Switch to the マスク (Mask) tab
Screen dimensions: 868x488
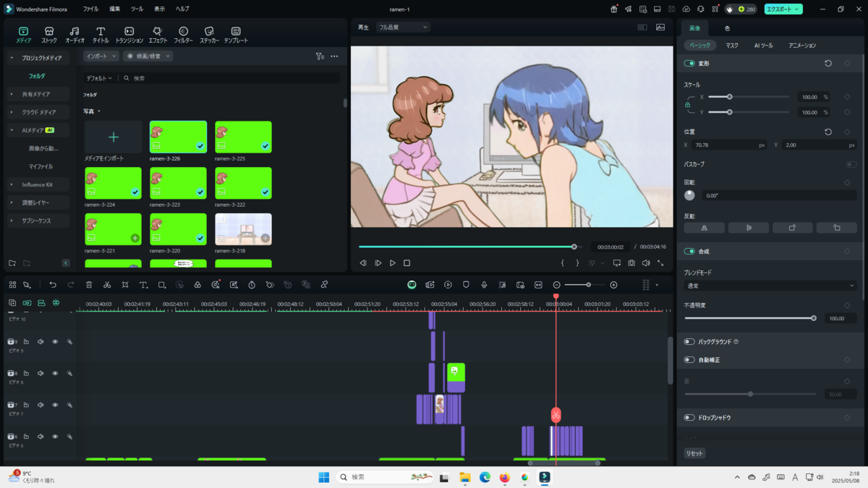pyautogui.click(x=732, y=46)
